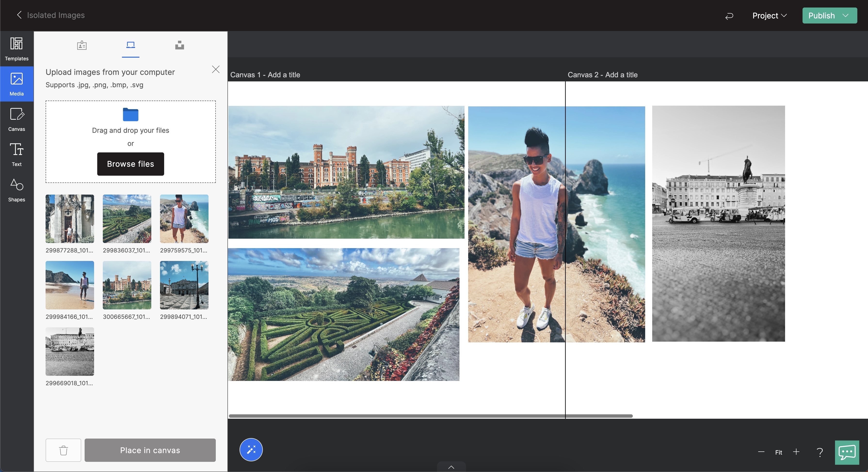Image resolution: width=868 pixels, height=472 pixels.
Task: Open the help question mark
Action: click(x=820, y=452)
